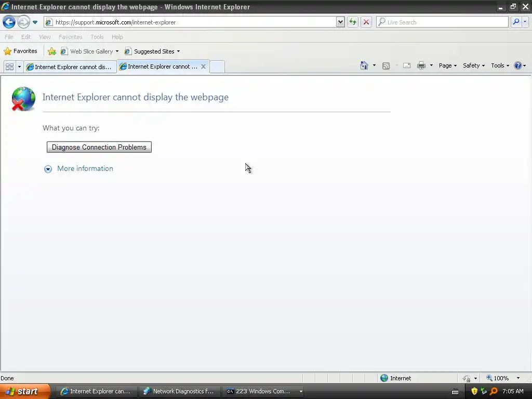Expand the Print options dropdown arrow

point(431,65)
